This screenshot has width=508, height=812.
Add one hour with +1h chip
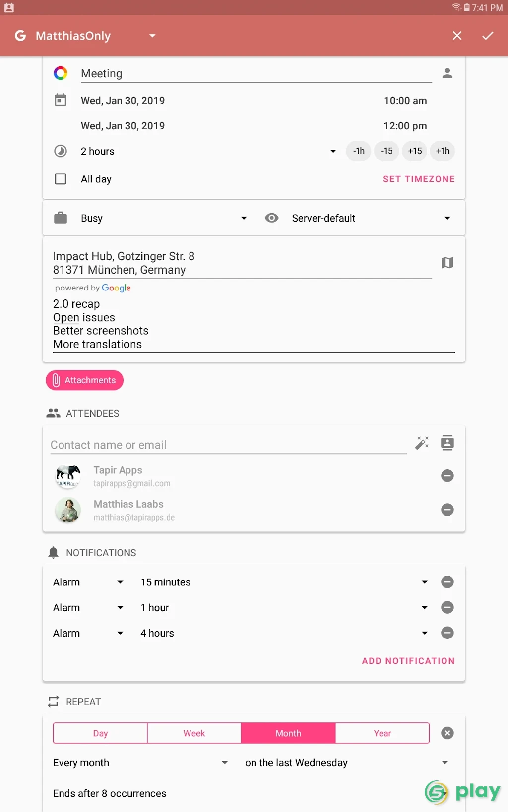(x=443, y=151)
